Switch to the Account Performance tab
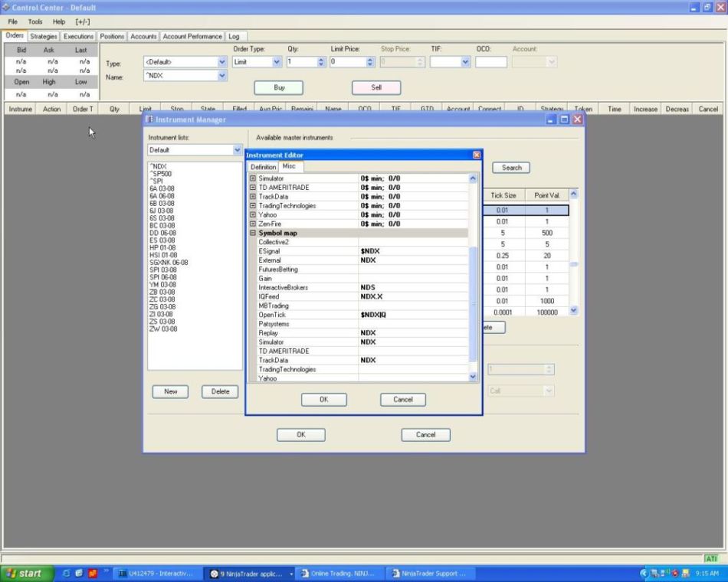 (192, 36)
